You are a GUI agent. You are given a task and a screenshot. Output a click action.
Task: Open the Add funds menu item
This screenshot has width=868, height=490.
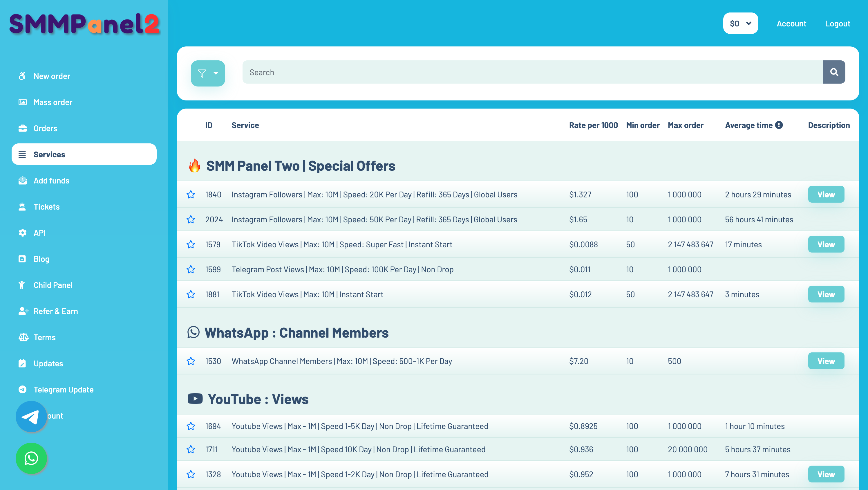click(x=51, y=181)
